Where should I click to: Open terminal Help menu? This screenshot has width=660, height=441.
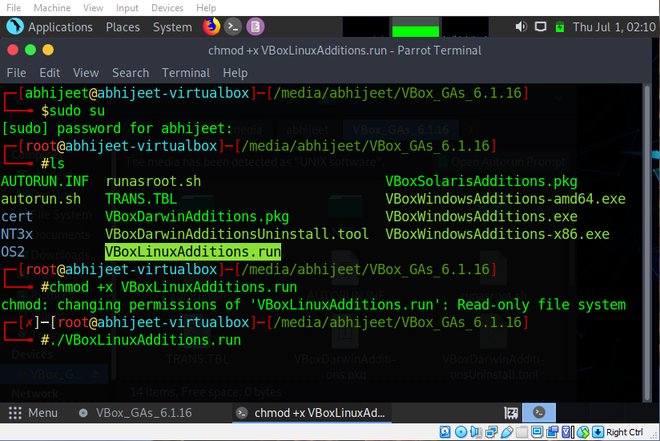click(235, 73)
